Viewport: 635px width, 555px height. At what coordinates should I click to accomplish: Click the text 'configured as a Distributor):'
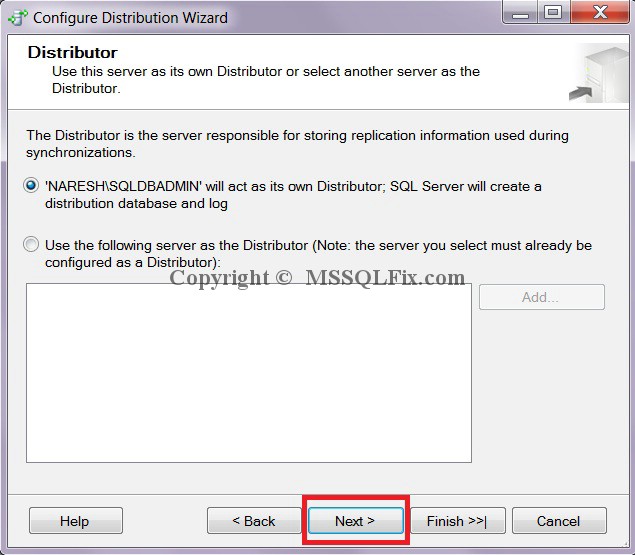point(133,263)
